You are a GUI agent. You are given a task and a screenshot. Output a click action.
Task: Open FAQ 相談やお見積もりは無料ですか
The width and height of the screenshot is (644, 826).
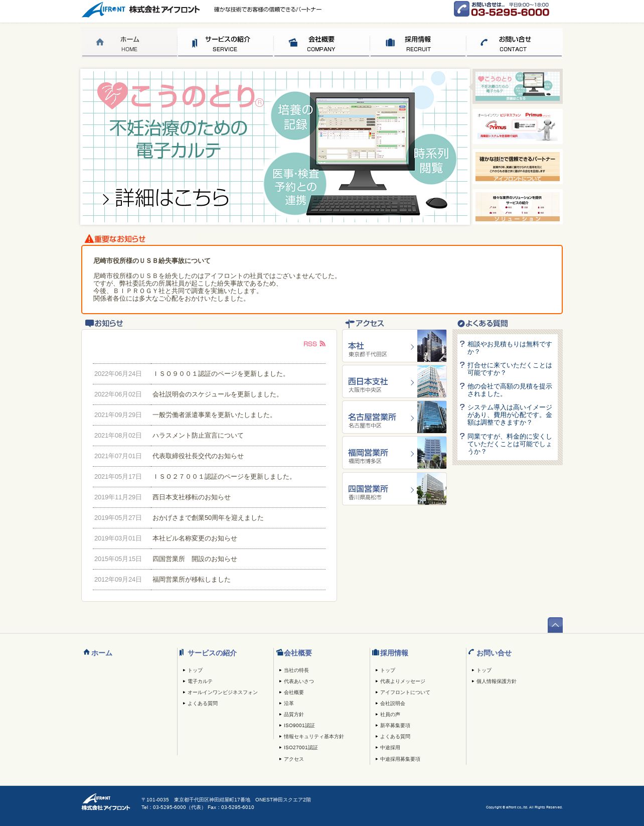pyautogui.click(x=510, y=348)
